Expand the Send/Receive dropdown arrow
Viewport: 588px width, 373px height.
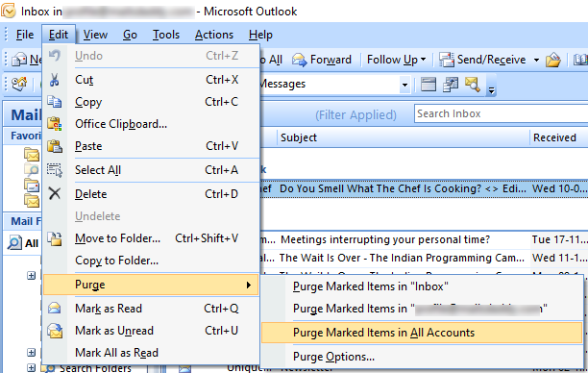pyautogui.click(x=536, y=60)
